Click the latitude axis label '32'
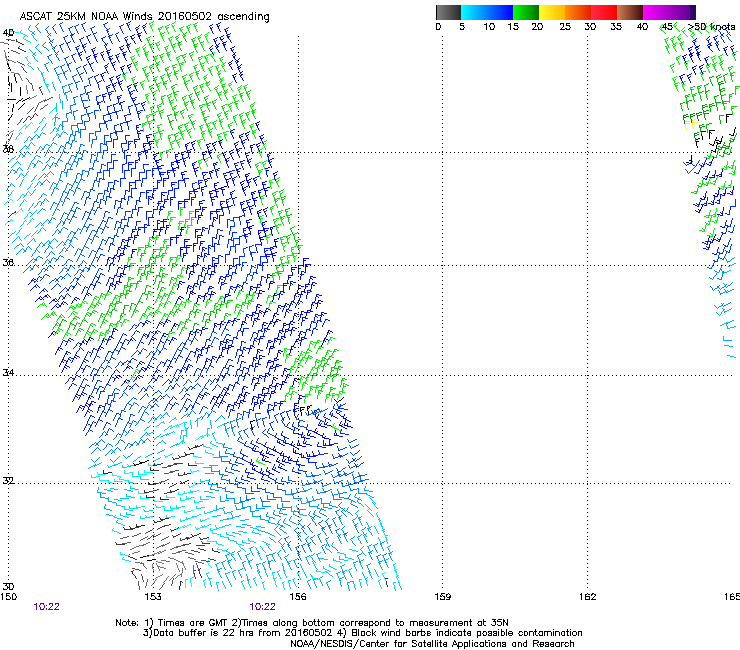The height and width of the screenshot is (650, 740). point(8,481)
